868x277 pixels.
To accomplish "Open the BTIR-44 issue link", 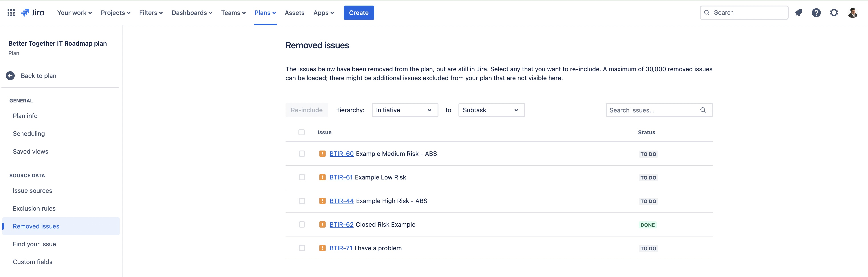I will 341,200.
